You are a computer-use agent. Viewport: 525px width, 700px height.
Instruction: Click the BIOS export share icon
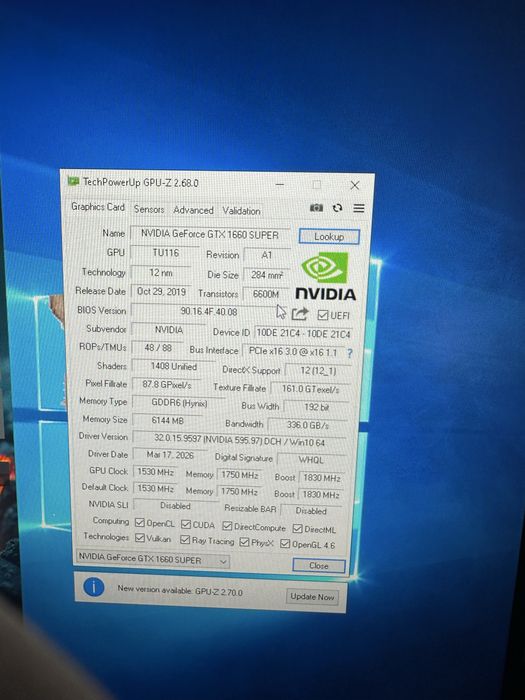[x=300, y=314]
